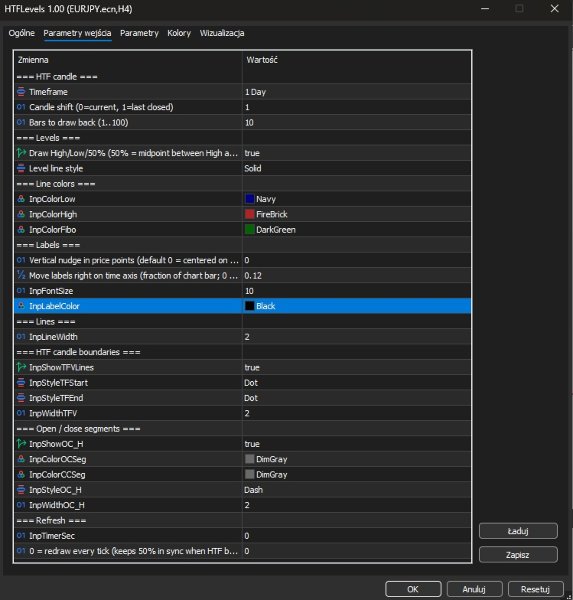Click the FireBrick color swatch of InpColorHigh
The height and width of the screenshot is (600, 573).
[250, 214]
